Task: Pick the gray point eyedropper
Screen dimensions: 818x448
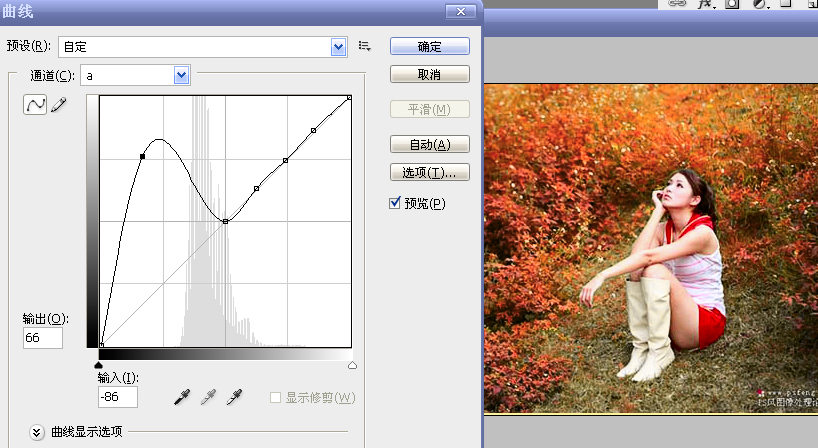Action: click(208, 397)
